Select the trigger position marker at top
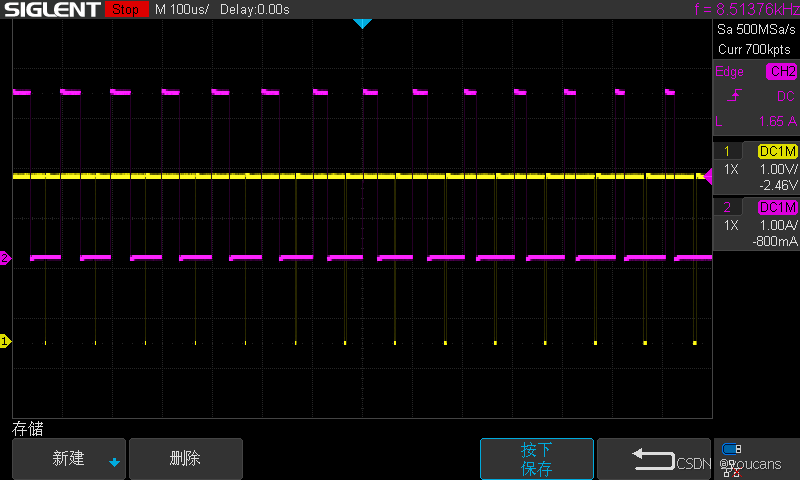800x480 pixels. coord(362,23)
